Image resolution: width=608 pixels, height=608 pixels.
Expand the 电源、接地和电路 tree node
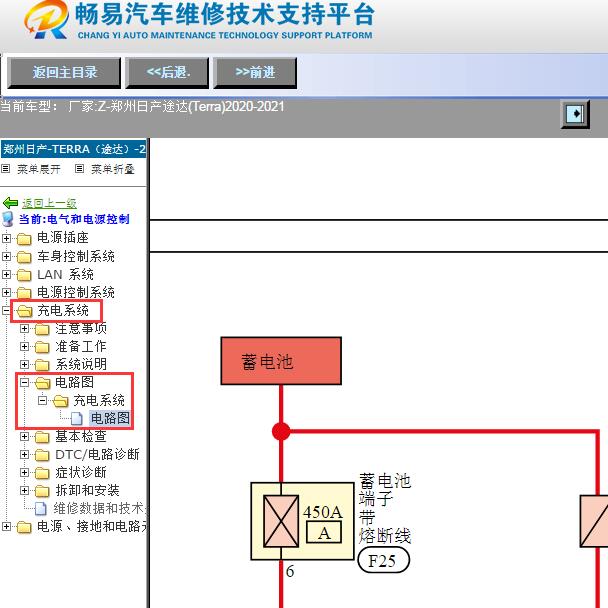point(6,526)
